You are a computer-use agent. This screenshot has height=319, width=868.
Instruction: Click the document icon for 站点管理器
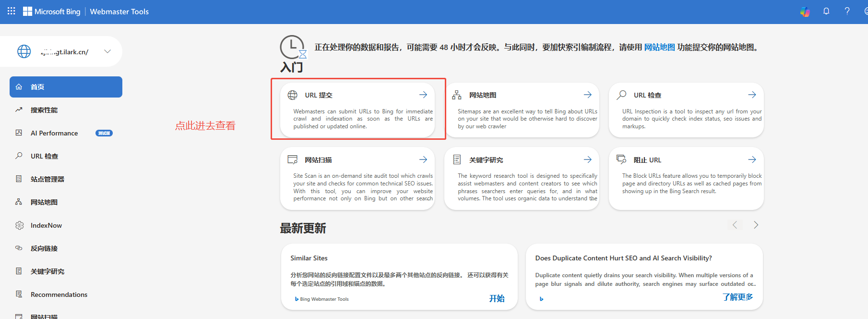coord(19,179)
